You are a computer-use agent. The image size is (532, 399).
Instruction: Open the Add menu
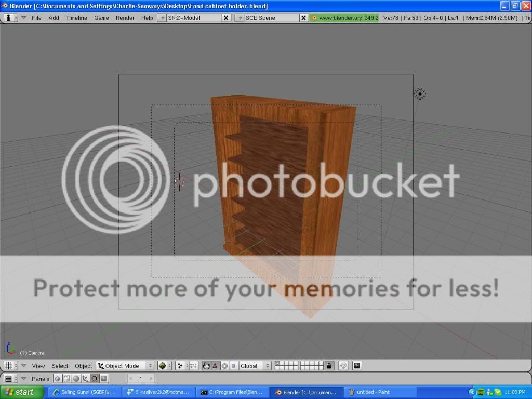coord(54,18)
